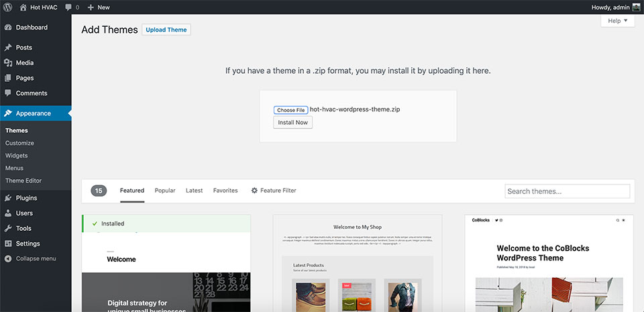
Task: Click the Posts pushpin icon
Action: (x=8, y=48)
